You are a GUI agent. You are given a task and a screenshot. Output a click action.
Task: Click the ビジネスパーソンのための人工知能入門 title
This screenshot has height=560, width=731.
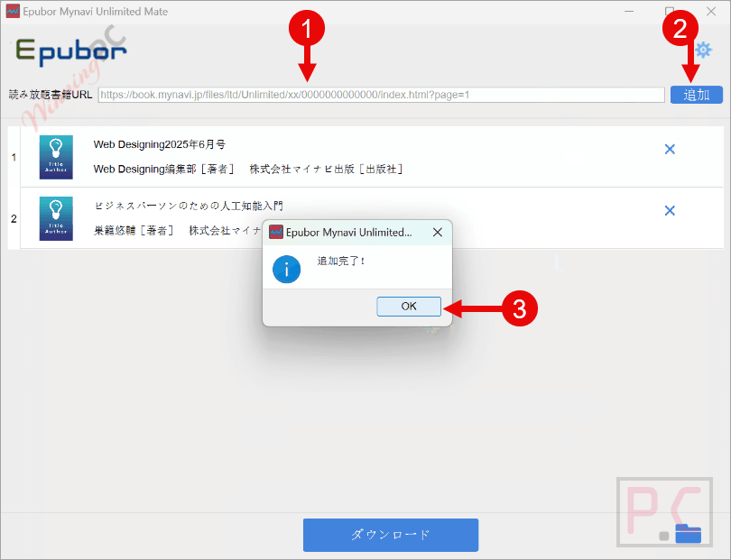(x=189, y=206)
